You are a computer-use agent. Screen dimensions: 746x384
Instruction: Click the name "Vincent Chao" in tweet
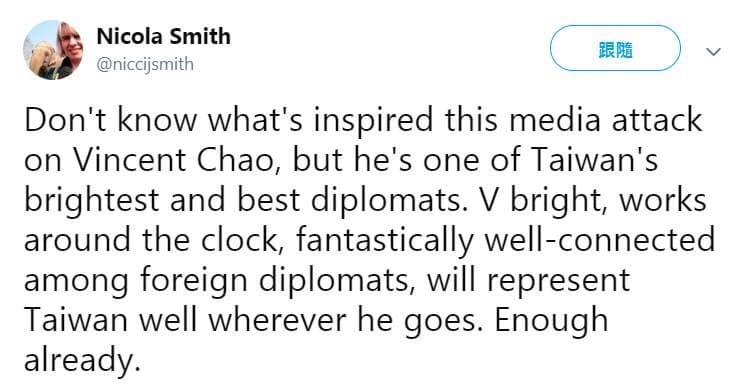[x=179, y=160]
